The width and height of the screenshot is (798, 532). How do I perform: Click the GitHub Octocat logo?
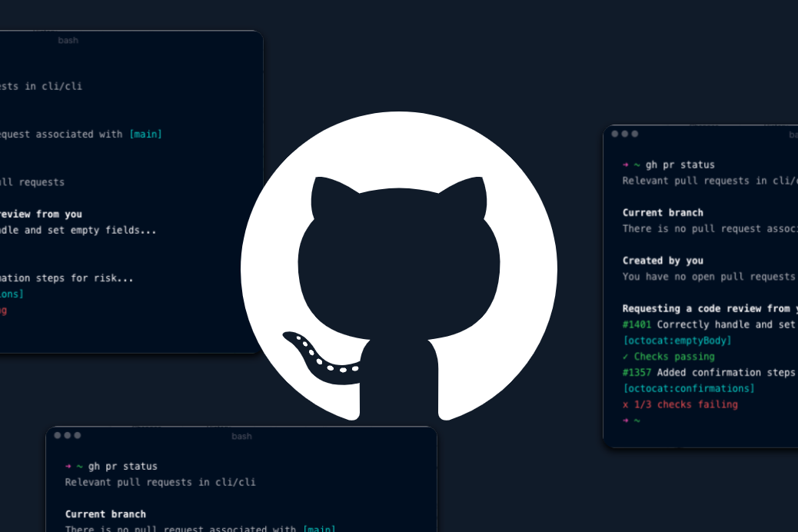pos(398,266)
